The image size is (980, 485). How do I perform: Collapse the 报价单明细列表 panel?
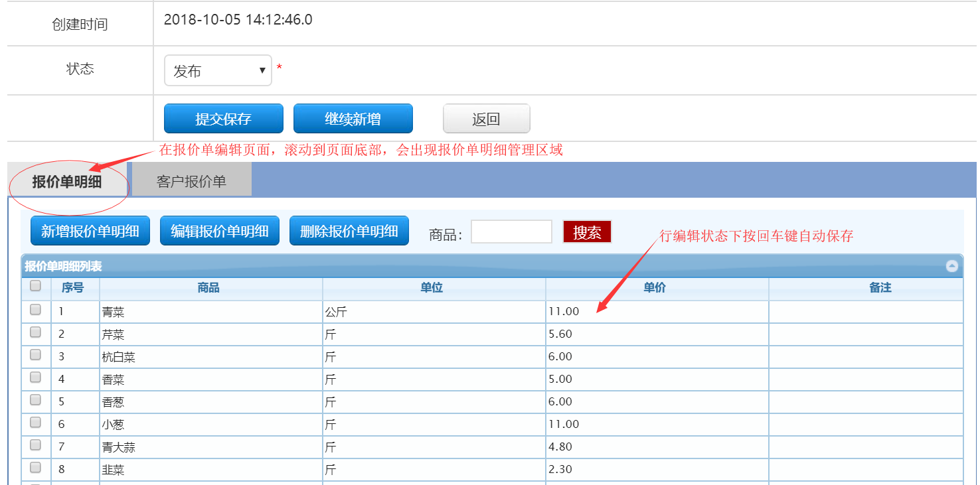tap(951, 266)
